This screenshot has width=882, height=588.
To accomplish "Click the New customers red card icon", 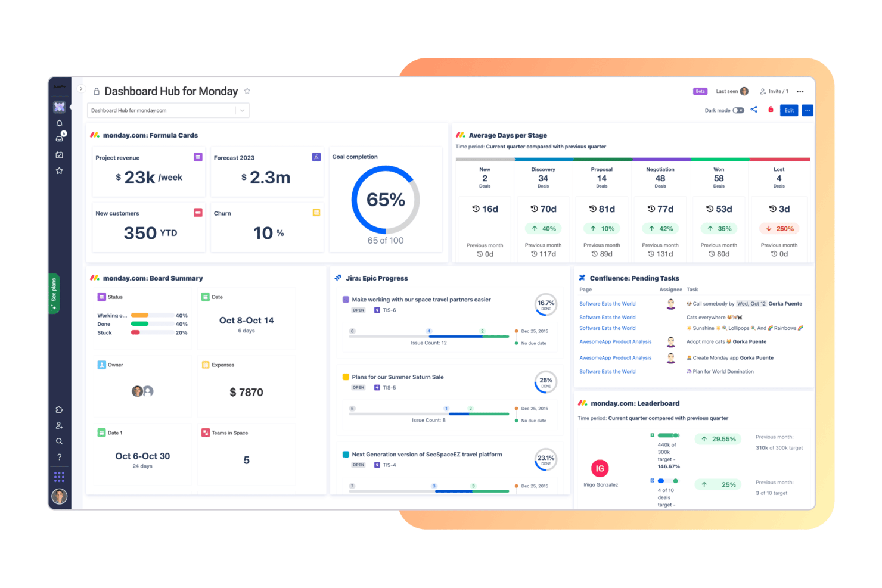I will [x=198, y=213].
